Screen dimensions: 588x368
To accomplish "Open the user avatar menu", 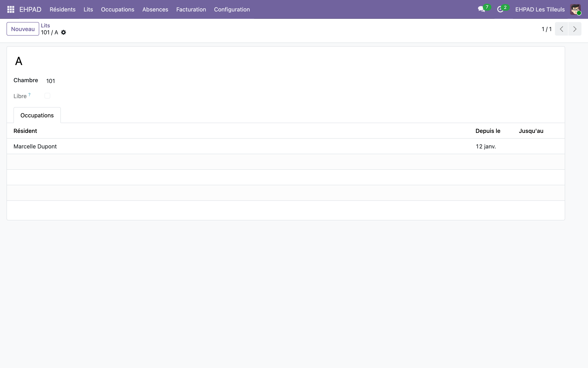I will click(575, 9).
